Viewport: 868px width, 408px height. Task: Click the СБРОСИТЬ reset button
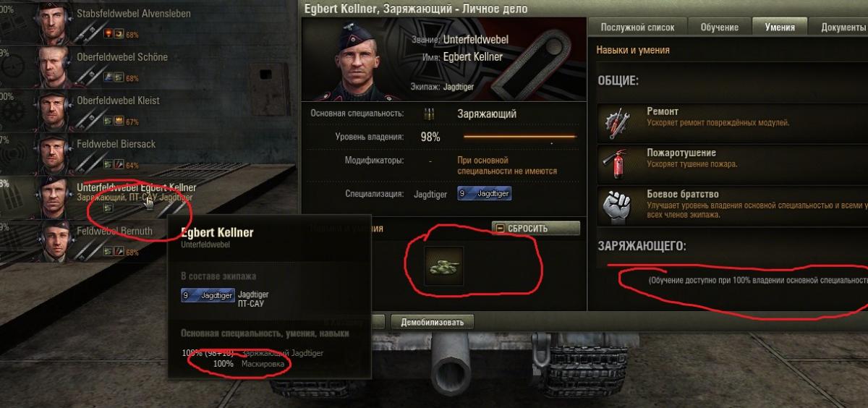(535, 229)
